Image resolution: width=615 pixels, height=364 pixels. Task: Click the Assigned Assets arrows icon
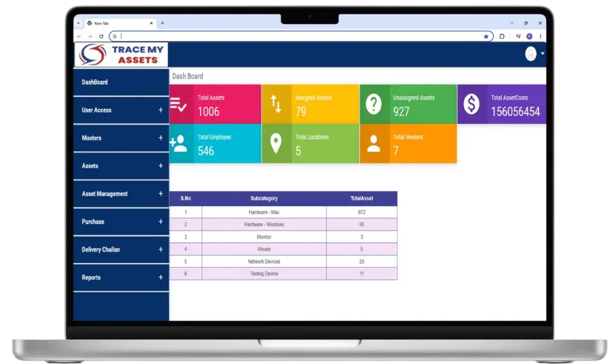(x=276, y=104)
